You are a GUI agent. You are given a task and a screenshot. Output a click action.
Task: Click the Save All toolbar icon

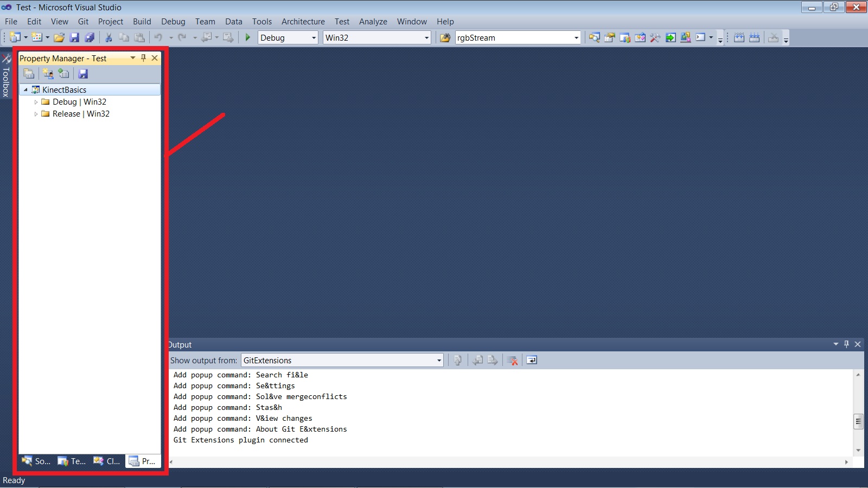coord(90,37)
